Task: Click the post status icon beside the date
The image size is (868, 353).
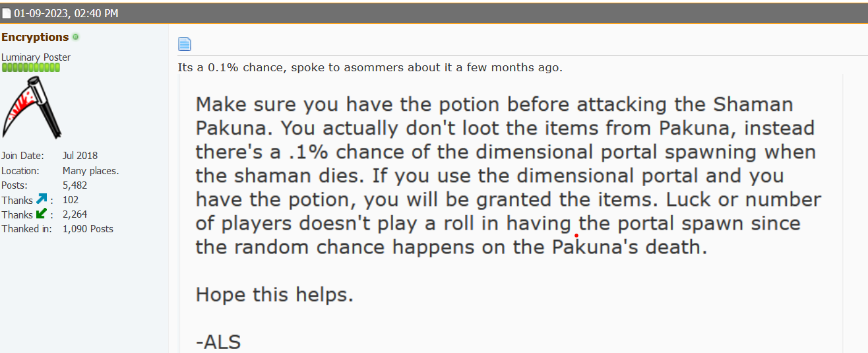Action: click(x=7, y=14)
